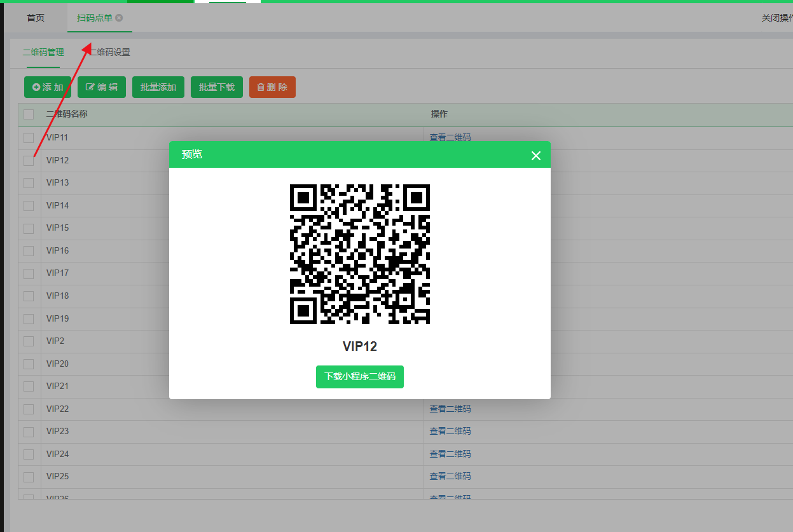
Task: Open the 二维码设置 sub-tab
Action: tap(109, 52)
